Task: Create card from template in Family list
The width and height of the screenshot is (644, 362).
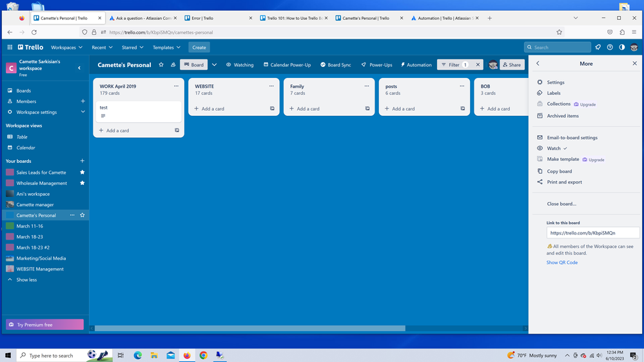Action: 367,109
